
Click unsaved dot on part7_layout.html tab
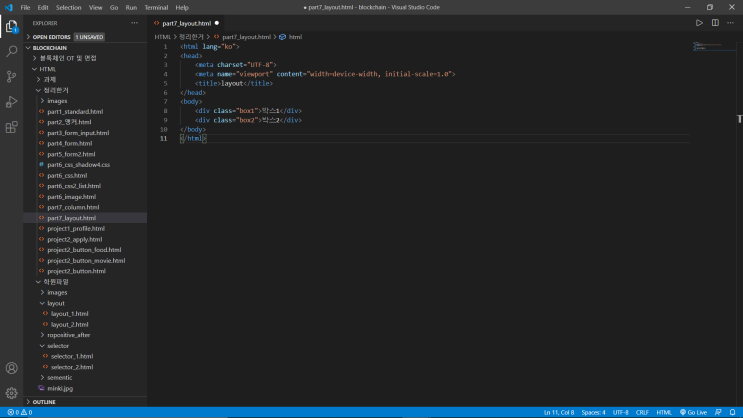tap(217, 23)
